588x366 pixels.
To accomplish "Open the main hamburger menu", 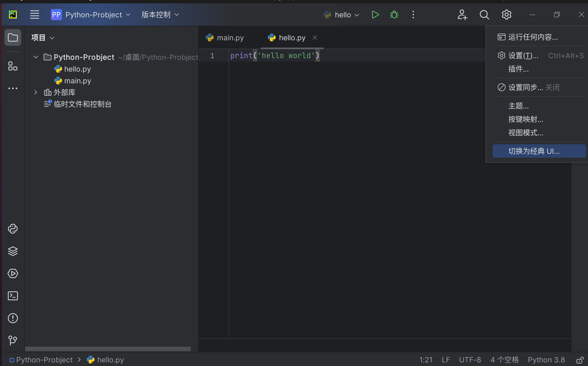I will pos(35,15).
